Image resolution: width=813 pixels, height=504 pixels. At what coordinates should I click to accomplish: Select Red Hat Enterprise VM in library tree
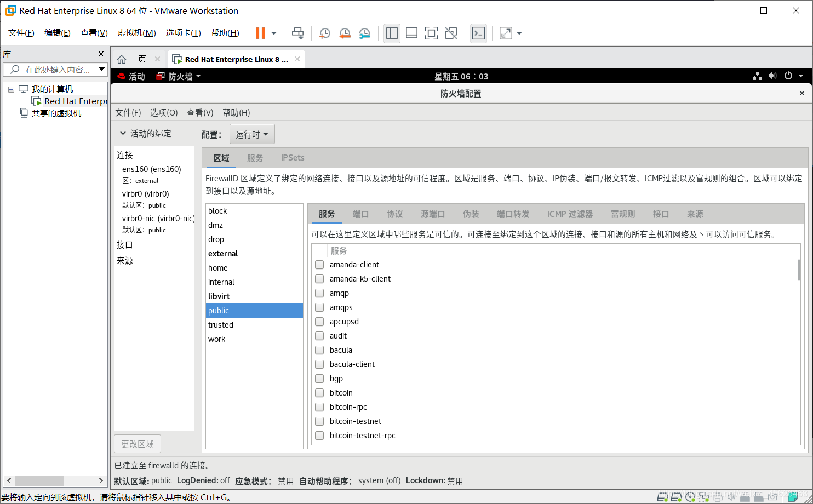coord(70,101)
